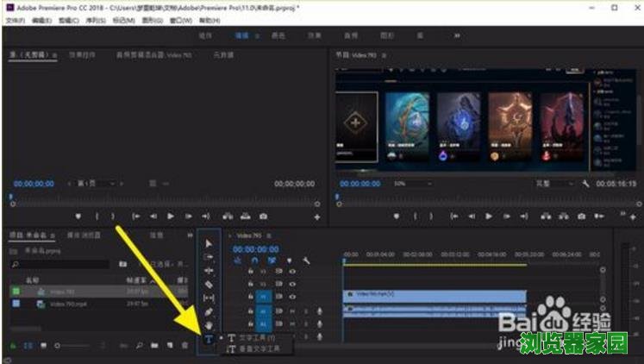Select the Razor tool
The height and width of the screenshot is (364, 644).
[x=209, y=284]
